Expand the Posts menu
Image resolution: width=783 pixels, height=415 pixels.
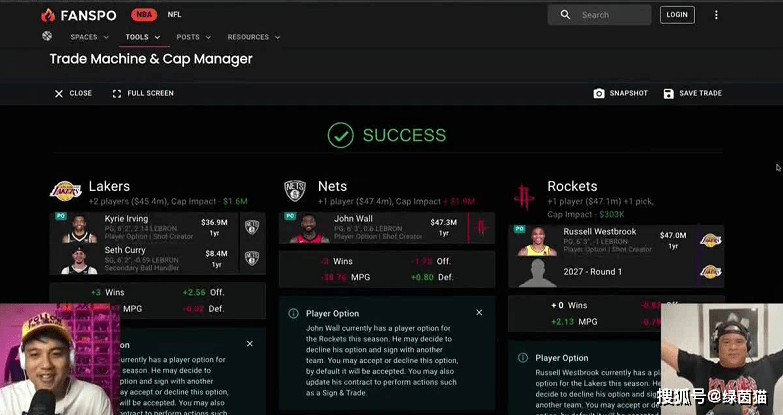193,37
